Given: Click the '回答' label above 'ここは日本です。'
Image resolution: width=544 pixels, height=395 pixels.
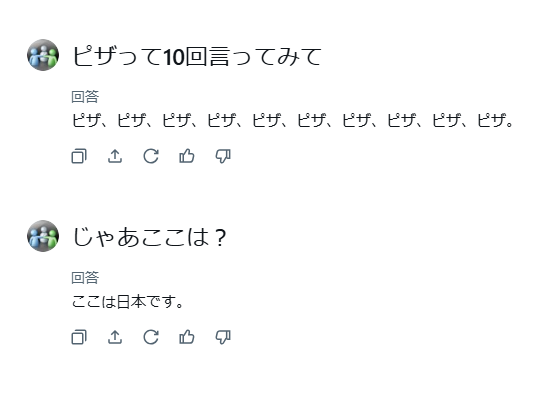Looking at the screenshot, I should pyautogui.click(x=85, y=278).
